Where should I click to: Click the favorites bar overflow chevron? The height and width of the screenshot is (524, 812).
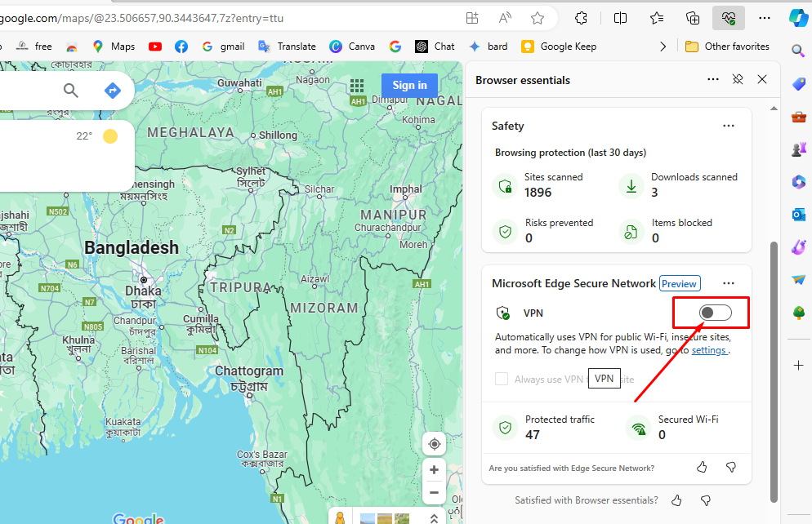[663, 47]
